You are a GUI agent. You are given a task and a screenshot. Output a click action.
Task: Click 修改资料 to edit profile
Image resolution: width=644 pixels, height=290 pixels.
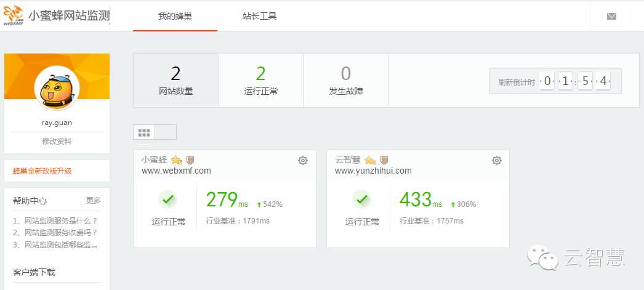(x=57, y=141)
